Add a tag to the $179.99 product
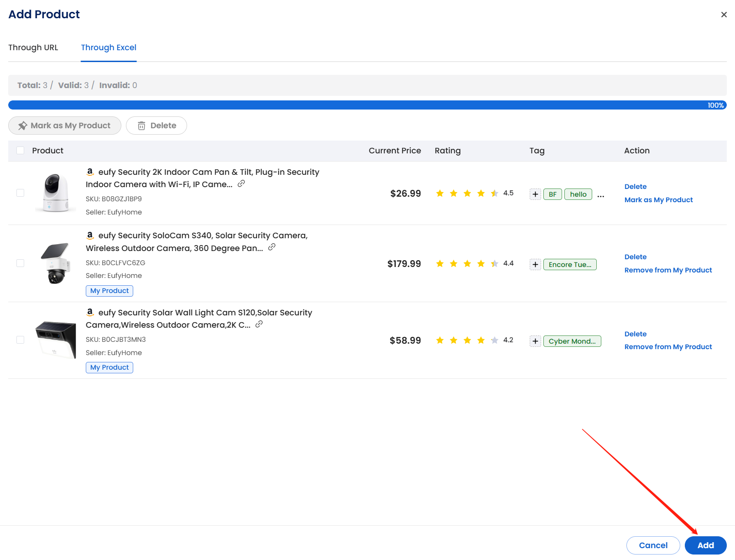The height and width of the screenshot is (560, 735). [535, 264]
